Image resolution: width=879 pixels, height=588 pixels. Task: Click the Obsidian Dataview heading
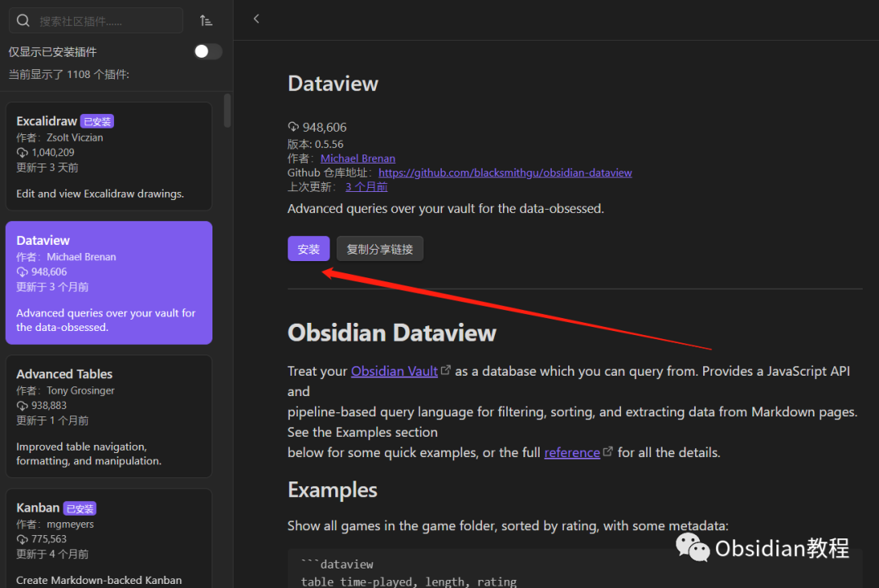(x=391, y=333)
